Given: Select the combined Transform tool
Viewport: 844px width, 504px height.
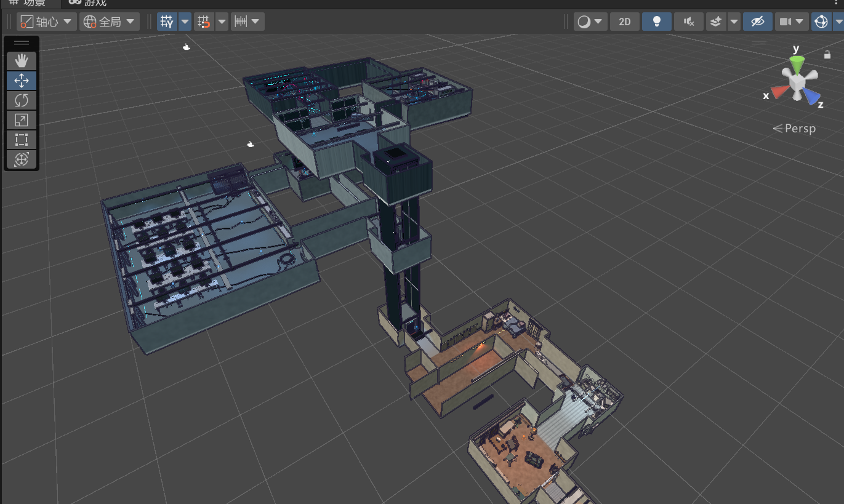Looking at the screenshot, I should 22,159.
